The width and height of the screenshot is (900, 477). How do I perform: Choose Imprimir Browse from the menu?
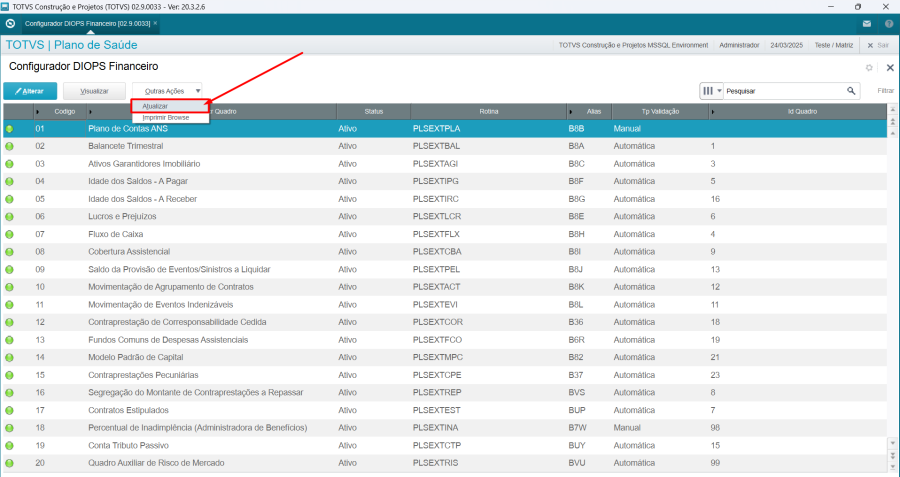(x=170, y=118)
